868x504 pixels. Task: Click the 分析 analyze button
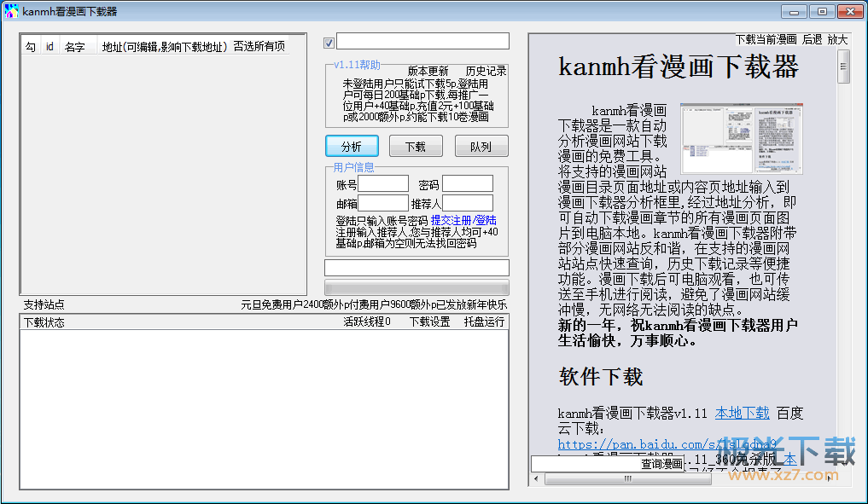click(352, 146)
